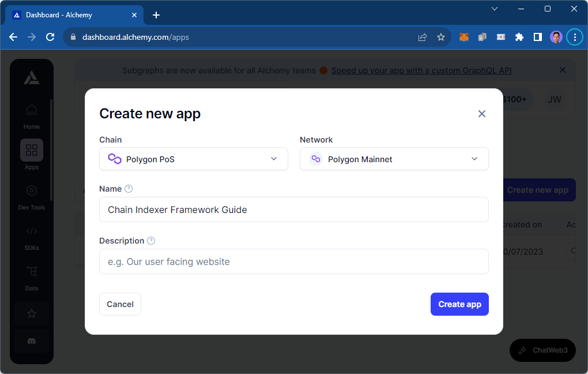
Task: Go back using browser back arrow
Action: (x=13, y=37)
